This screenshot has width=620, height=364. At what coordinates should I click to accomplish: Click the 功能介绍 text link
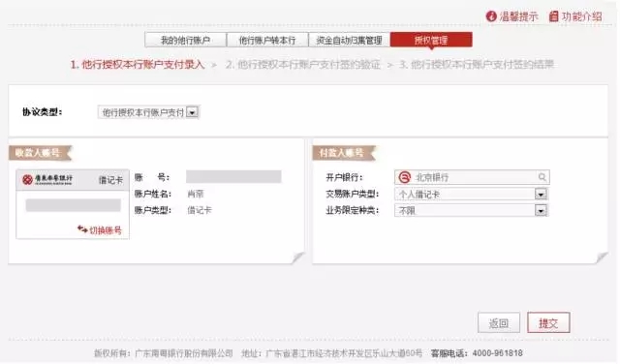pos(581,16)
